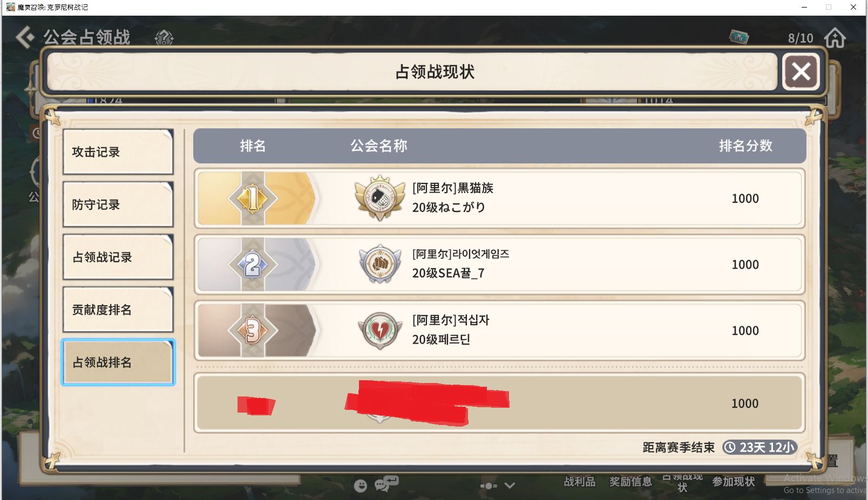Click the ticket icon near 8/10
This screenshot has width=868, height=500.
coord(738,37)
